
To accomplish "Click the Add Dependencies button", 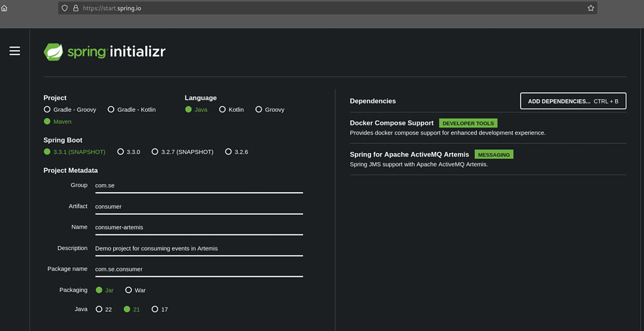I will [x=573, y=101].
